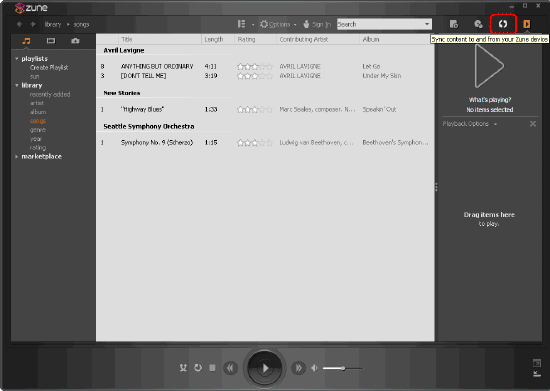Screen dimensions: 550x391
Task: Select the song 'Highway Blues'
Action: point(142,109)
